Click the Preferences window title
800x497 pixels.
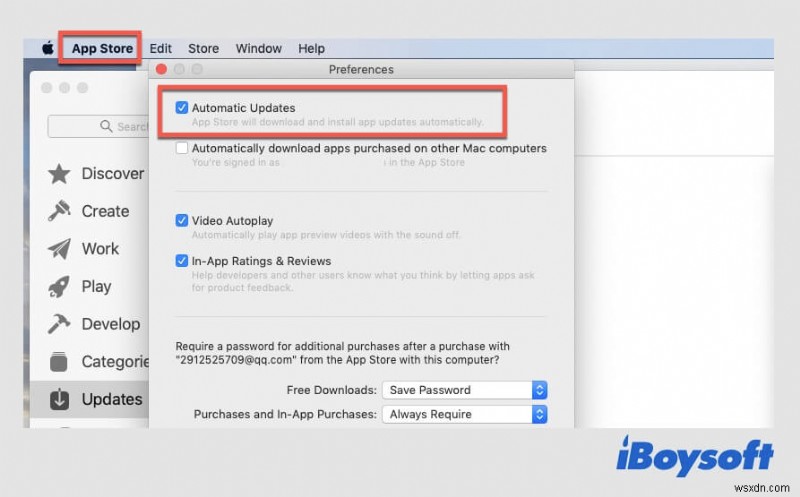(x=361, y=69)
